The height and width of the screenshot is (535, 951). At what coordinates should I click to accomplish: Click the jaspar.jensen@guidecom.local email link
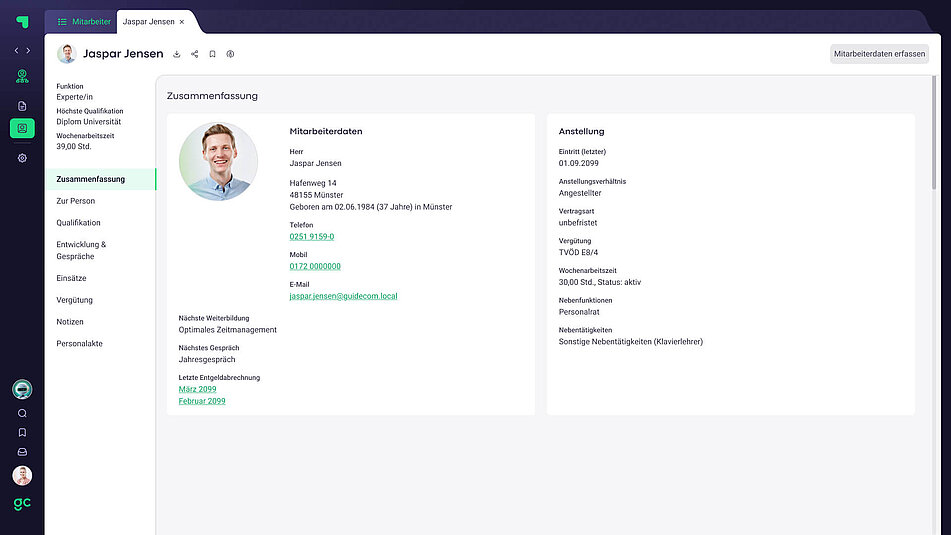tap(343, 296)
